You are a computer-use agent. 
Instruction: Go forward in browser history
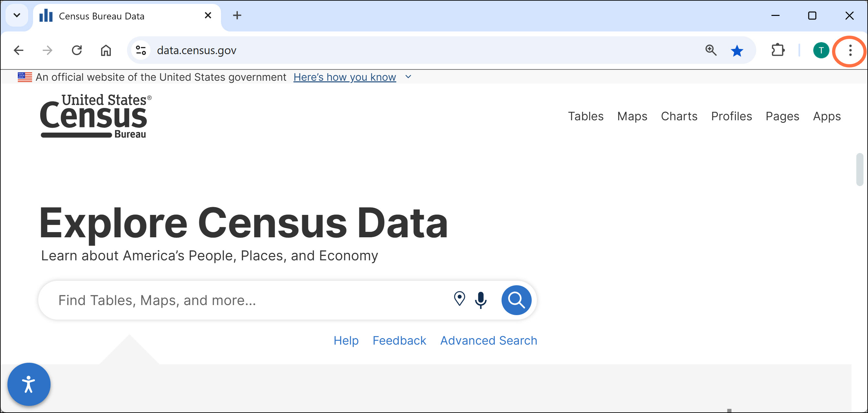pyautogui.click(x=48, y=51)
